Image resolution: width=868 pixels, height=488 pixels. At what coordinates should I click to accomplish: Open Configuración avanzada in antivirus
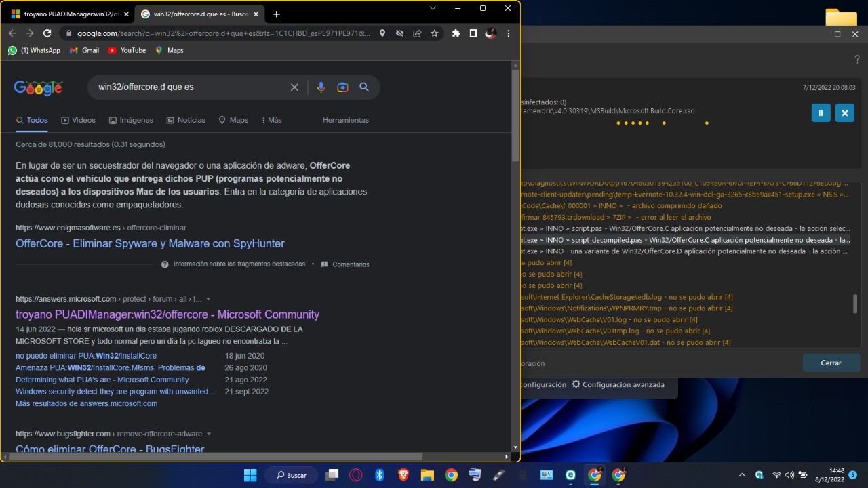coord(618,384)
